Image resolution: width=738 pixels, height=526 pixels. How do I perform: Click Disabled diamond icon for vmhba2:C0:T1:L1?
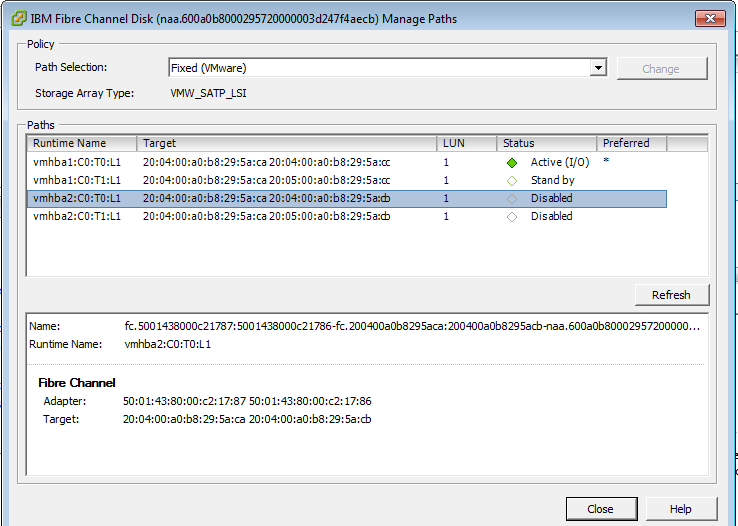(512, 217)
